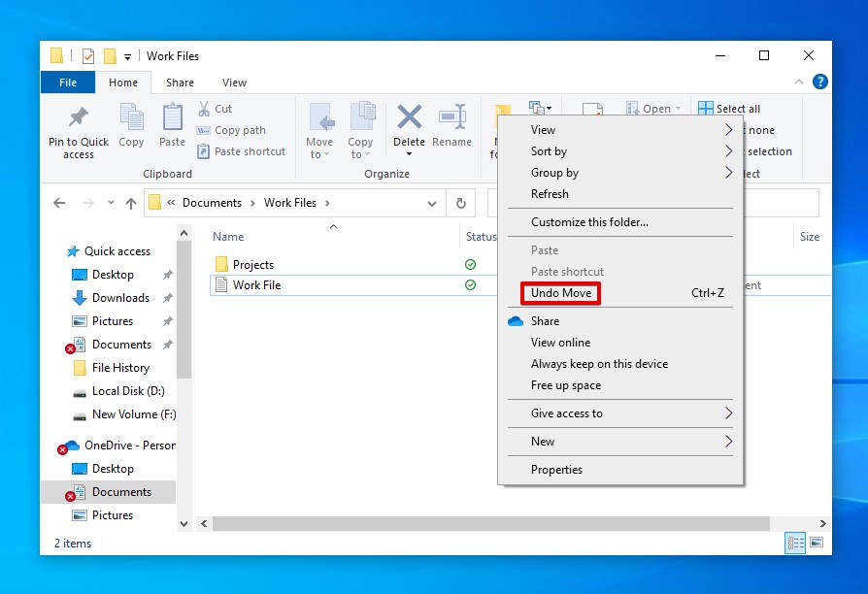Click the Refresh button beside the address bar
The width and height of the screenshot is (868, 594).
(461, 203)
